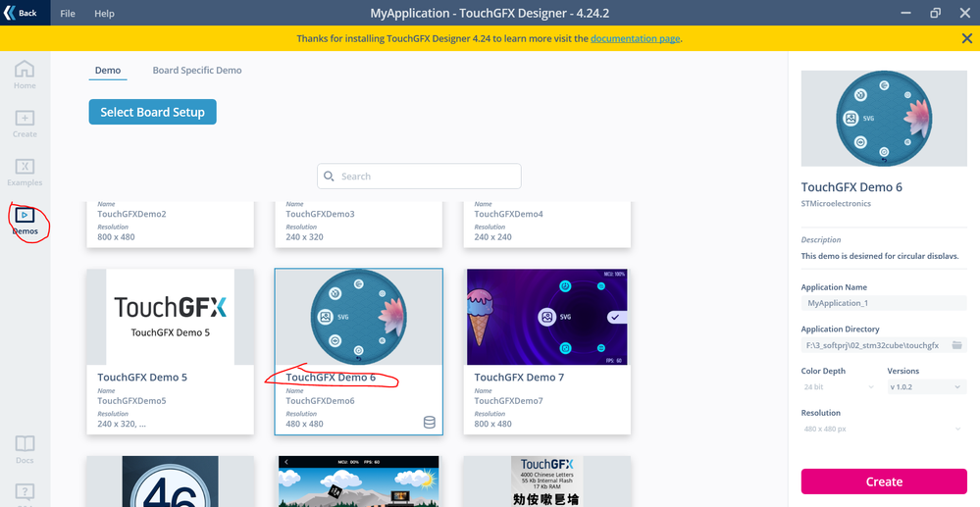Open the File menu
The height and width of the screenshot is (507, 980).
(68, 13)
